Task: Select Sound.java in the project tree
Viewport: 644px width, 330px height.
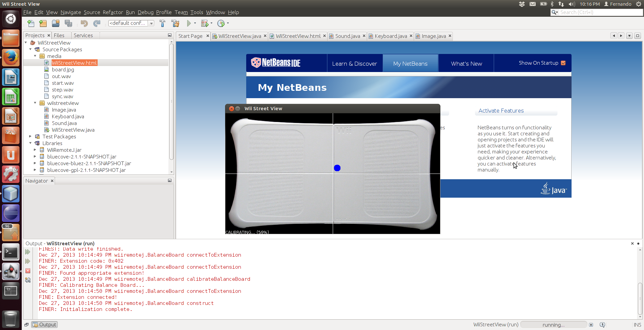Action: [64, 123]
